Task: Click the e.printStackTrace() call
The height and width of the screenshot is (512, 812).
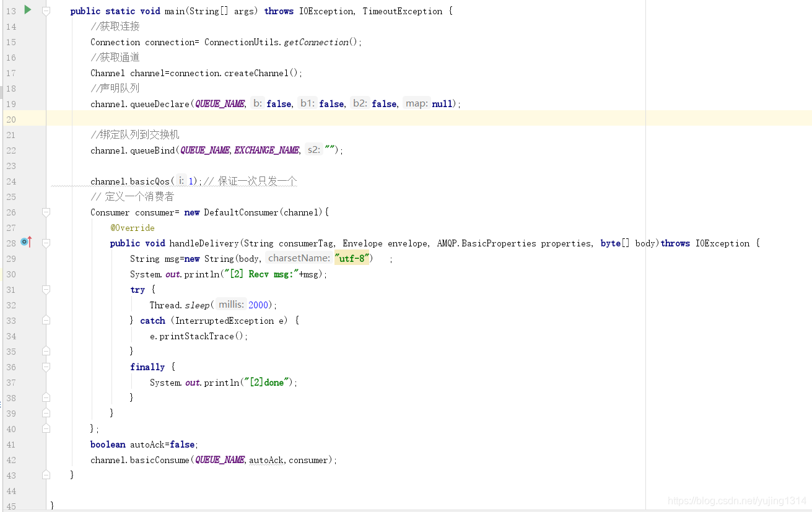Action: 198,336
